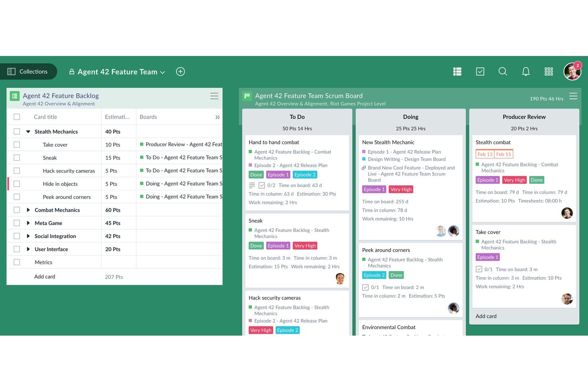Select the To Do column header

pyautogui.click(x=297, y=117)
